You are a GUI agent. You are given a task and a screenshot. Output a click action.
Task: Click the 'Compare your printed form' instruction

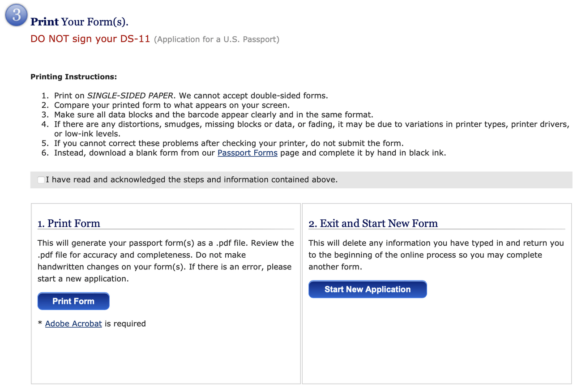pos(172,105)
